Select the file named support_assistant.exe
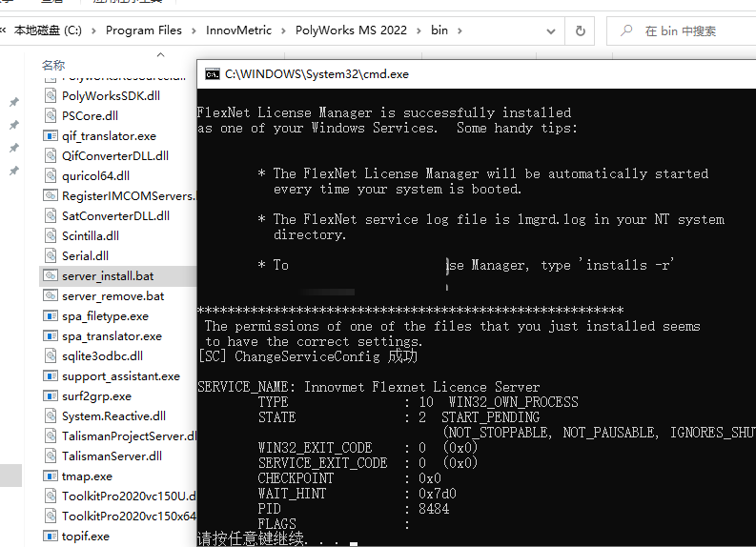Image resolution: width=756 pixels, height=547 pixels. [120, 376]
